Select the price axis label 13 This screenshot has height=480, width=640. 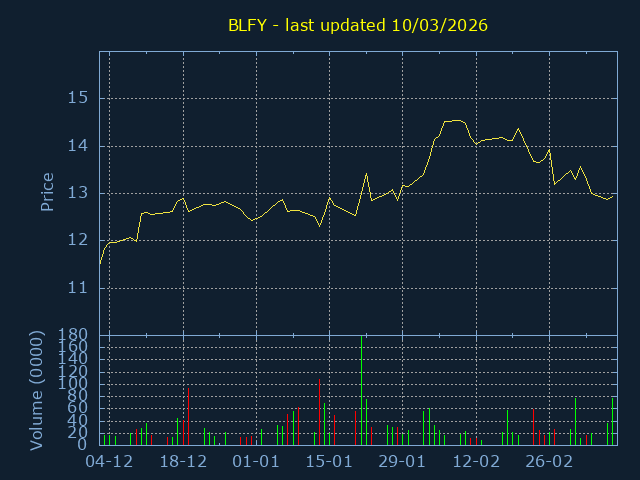[78, 193]
